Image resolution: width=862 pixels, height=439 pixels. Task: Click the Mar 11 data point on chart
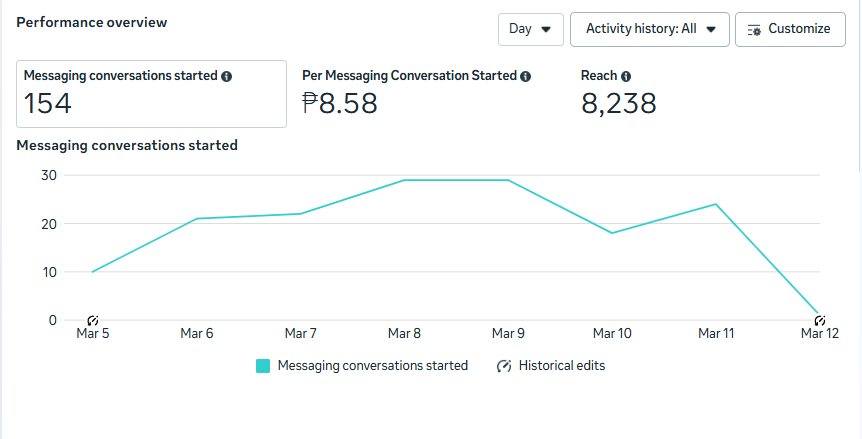pos(716,204)
